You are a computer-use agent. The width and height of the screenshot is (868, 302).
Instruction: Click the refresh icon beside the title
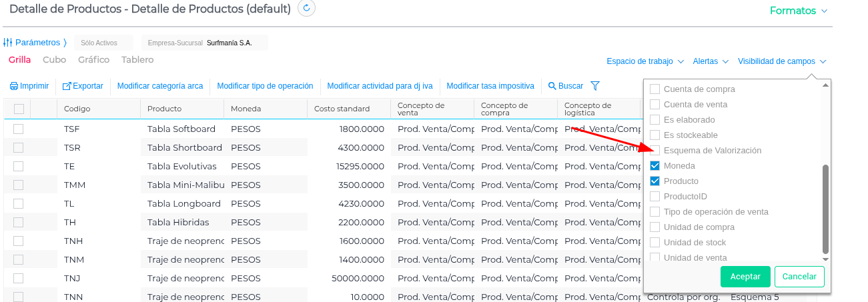click(x=306, y=9)
